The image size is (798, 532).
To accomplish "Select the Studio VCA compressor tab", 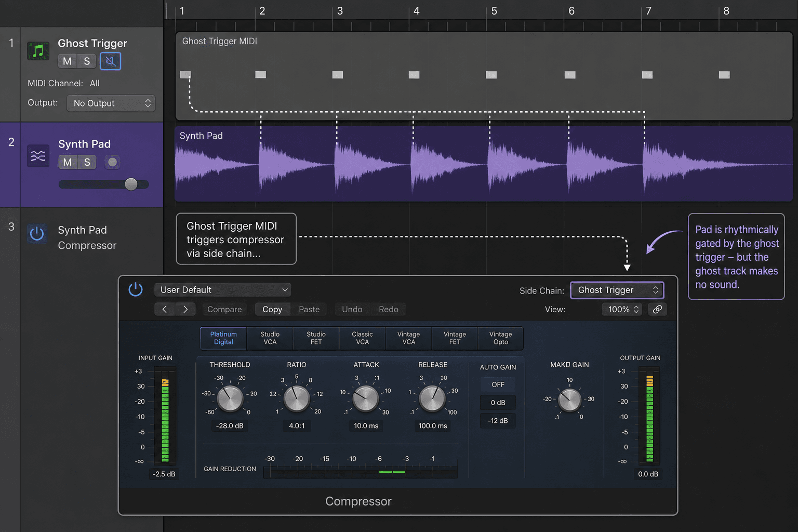I will tap(270, 338).
